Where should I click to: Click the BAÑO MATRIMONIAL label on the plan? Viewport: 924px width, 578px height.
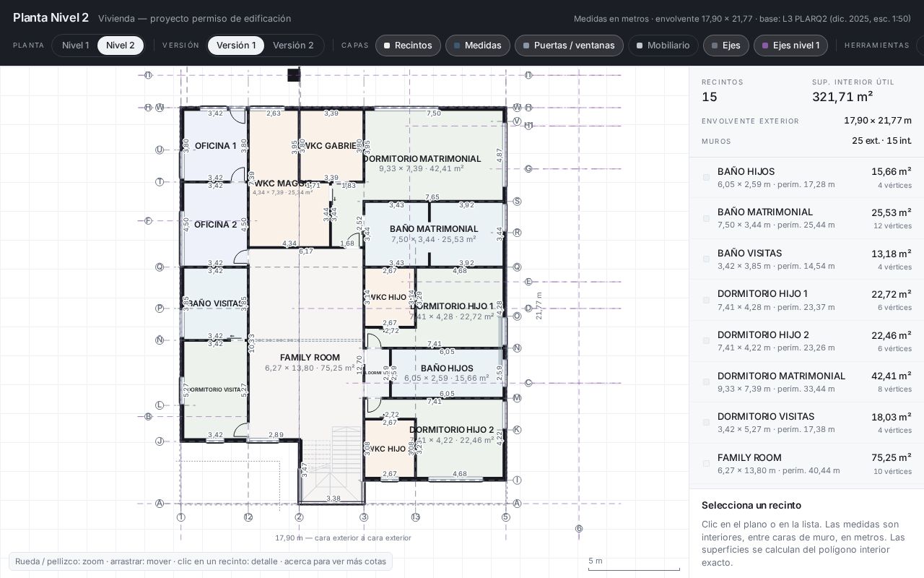click(434, 229)
